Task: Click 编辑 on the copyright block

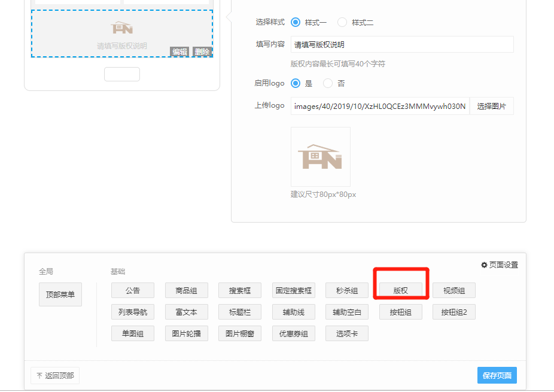Action: (179, 51)
